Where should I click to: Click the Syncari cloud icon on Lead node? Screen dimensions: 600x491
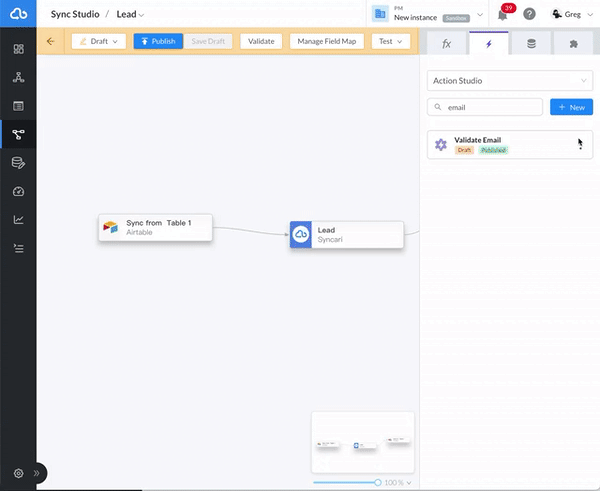coord(301,234)
